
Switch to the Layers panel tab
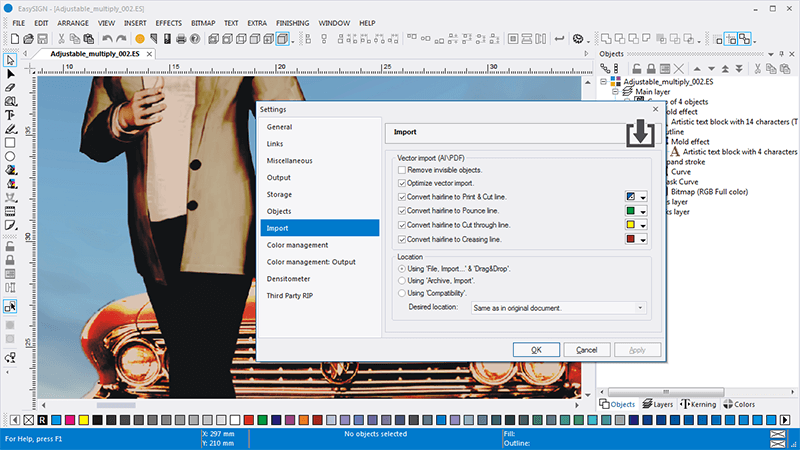(656, 404)
